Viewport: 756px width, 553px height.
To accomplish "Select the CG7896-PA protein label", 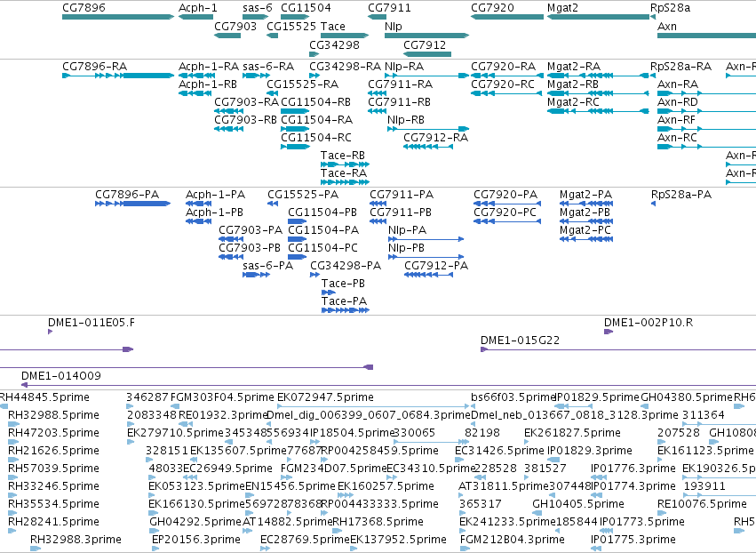I will click(x=127, y=195).
